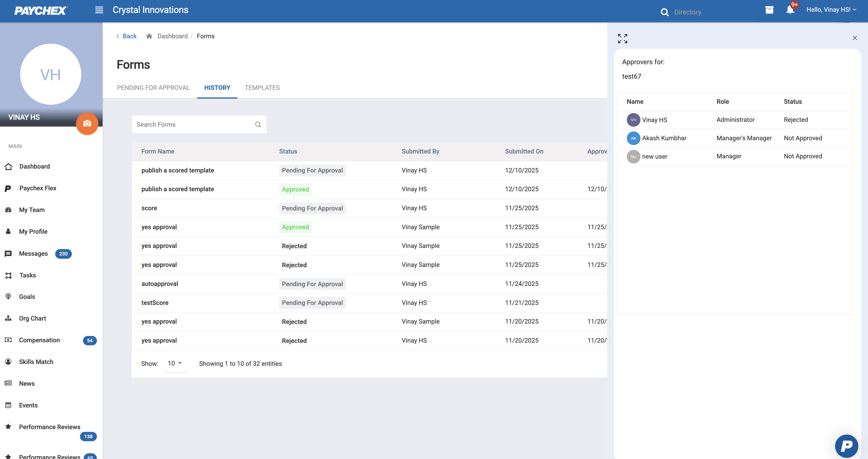Click the orange camera photo button
The image size is (868, 459).
(87, 124)
